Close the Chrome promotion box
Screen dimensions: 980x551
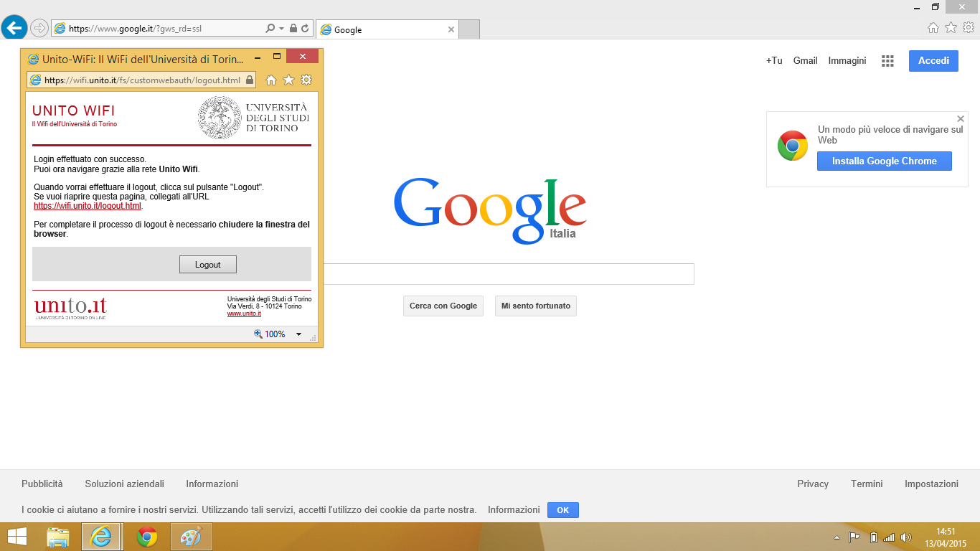[961, 118]
